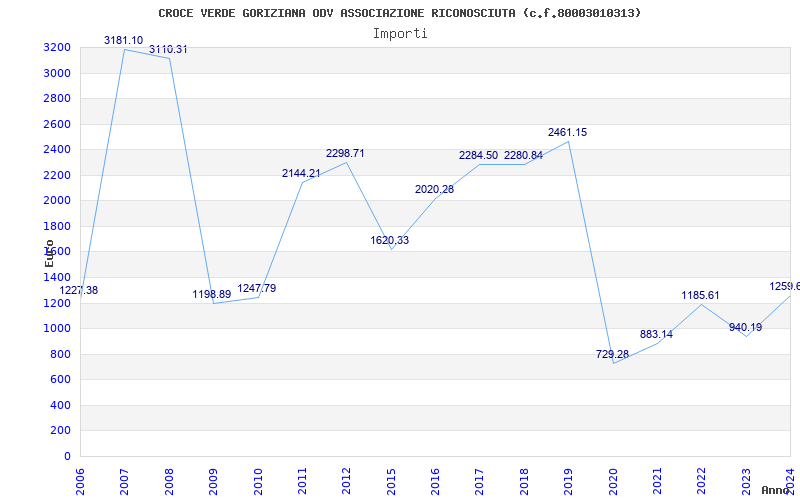Click the 2022 x-axis year label

pos(702,481)
